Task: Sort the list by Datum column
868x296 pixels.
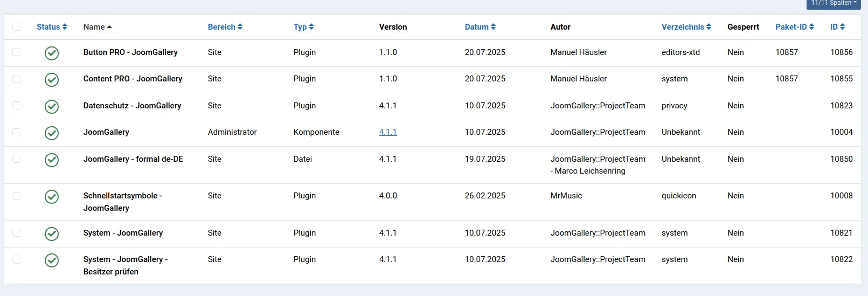Action: pyautogui.click(x=480, y=27)
